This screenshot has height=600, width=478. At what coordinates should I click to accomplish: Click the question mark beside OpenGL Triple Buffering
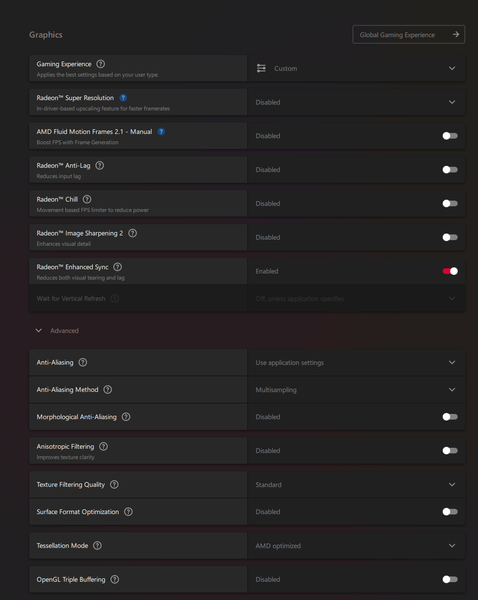point(114,579)
